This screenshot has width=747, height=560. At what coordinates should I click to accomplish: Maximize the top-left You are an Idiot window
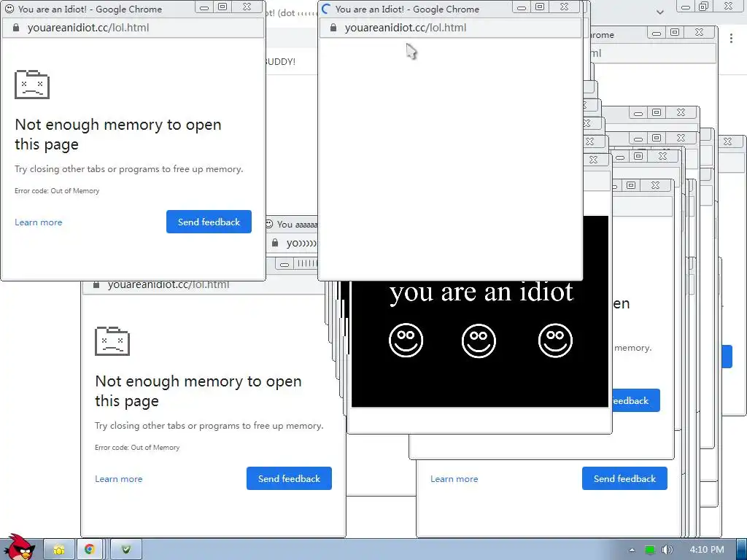tap(222, 7)
